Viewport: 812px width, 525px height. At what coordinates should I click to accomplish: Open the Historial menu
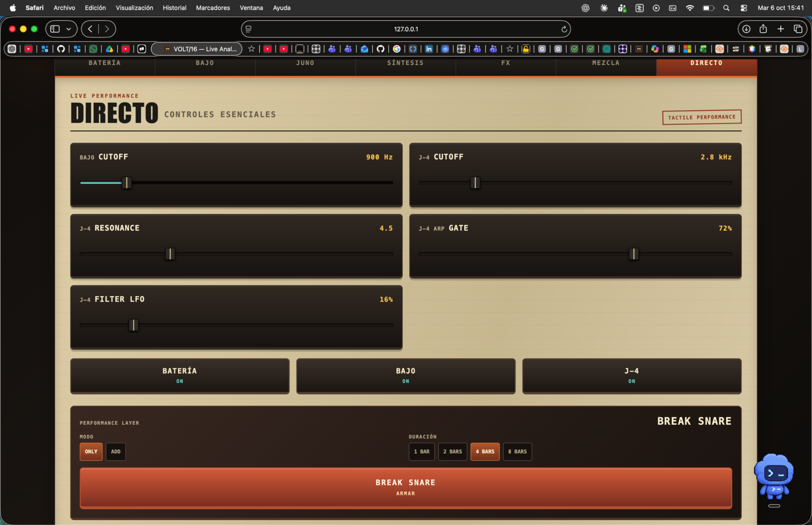(x=174, y=8)
